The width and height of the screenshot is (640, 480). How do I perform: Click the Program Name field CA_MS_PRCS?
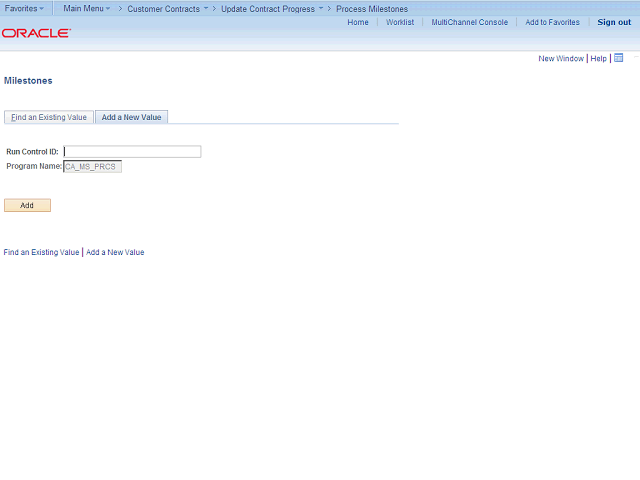(x=92, y=167)
